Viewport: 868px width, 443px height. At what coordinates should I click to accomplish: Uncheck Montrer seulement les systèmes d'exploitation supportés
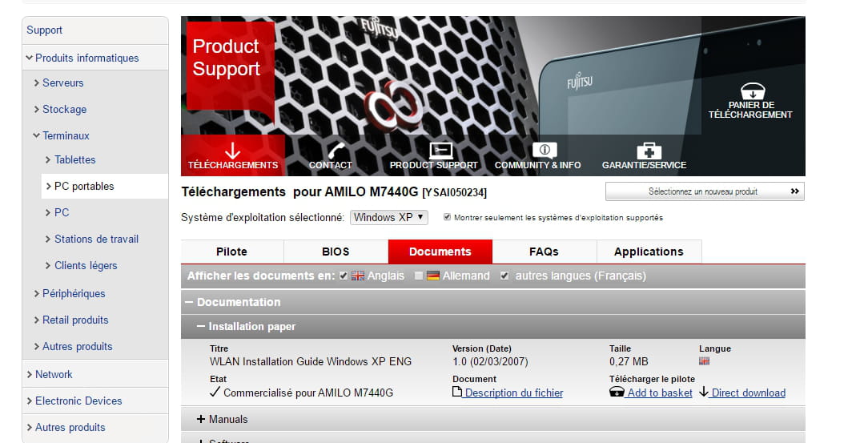(448, 217)
